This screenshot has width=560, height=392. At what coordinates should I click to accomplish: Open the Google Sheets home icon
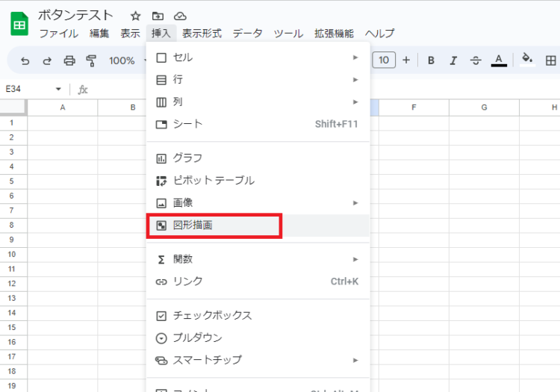[x=19, y=24]
